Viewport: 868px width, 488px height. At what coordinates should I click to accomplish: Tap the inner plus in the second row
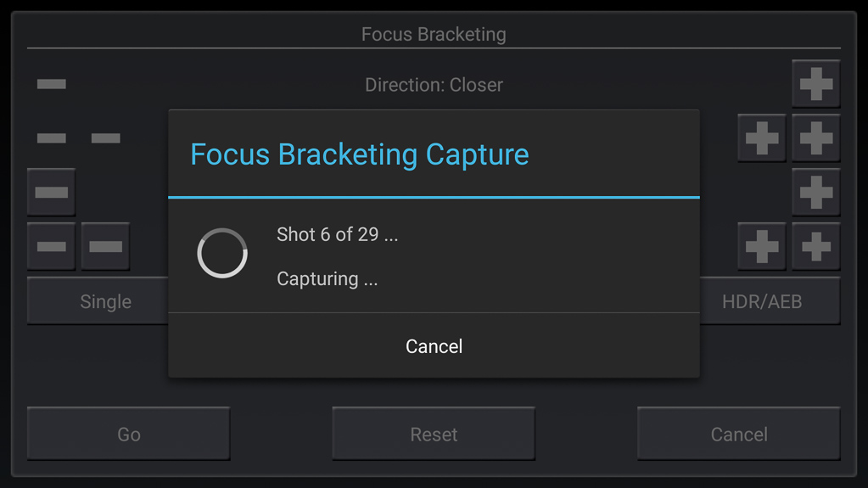point(762,138)
